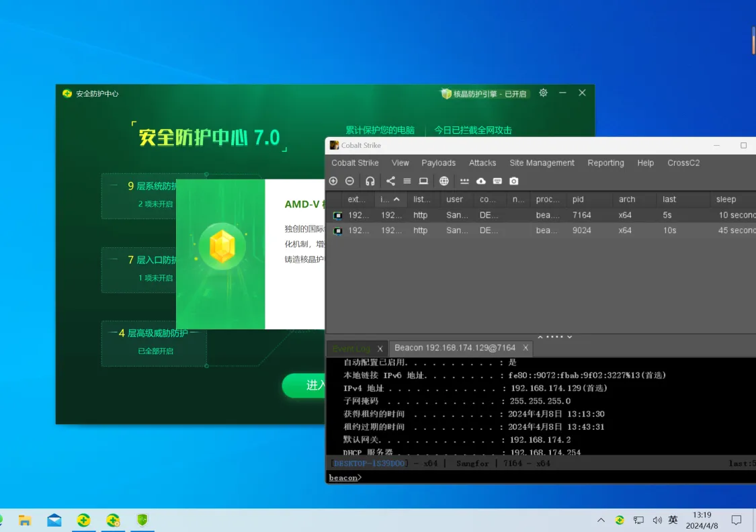Select pid 7164 cell
Screen dimensions: 756x532
tap(581, 216)
